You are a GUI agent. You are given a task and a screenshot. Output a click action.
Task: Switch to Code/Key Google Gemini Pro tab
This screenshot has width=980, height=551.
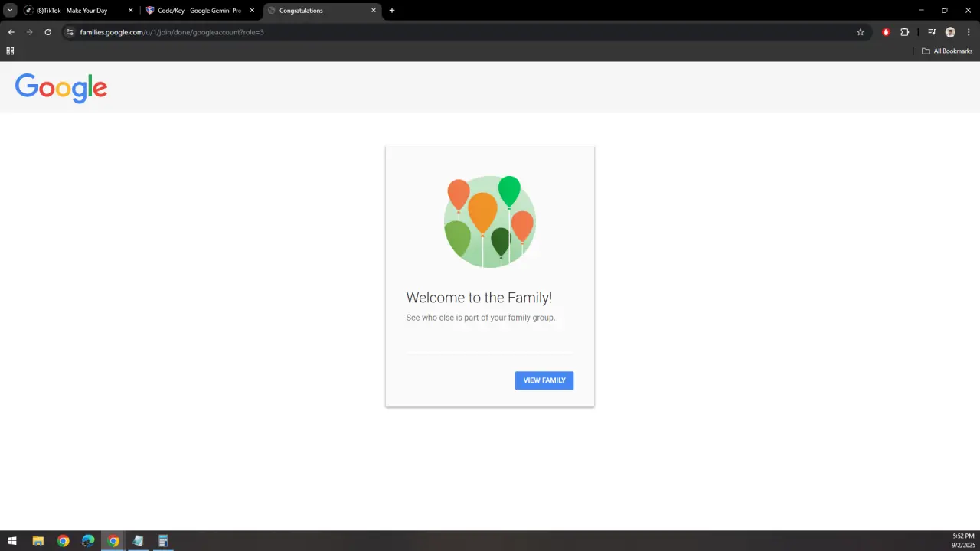201,11
